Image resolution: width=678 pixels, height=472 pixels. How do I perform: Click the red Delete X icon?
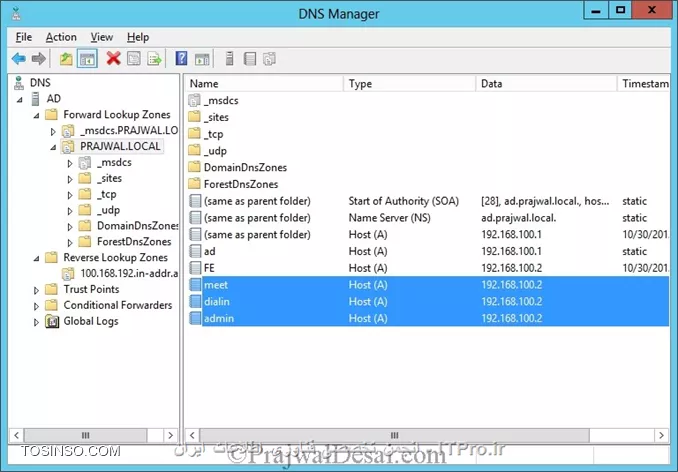(x=113, y=58)
